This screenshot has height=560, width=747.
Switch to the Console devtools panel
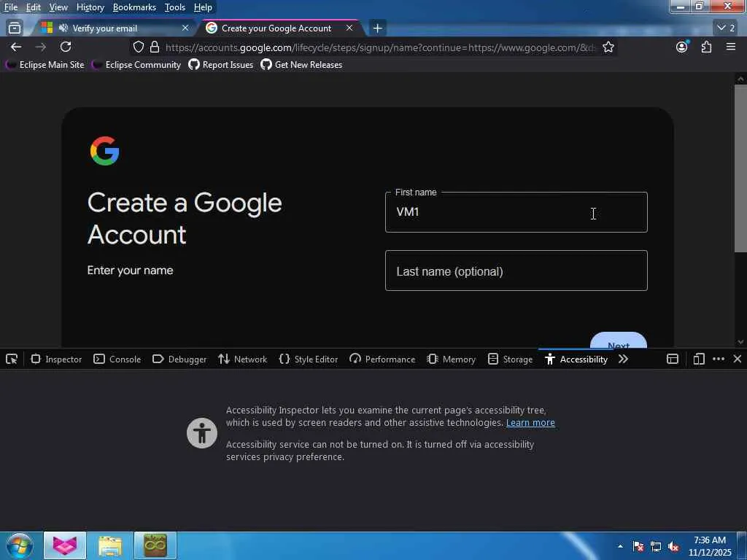click(117, 359)
